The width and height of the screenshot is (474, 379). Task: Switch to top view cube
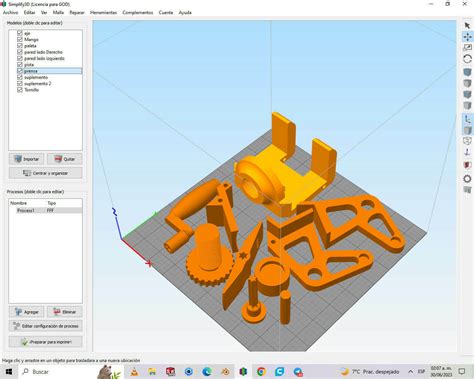[x=467, y=83]
